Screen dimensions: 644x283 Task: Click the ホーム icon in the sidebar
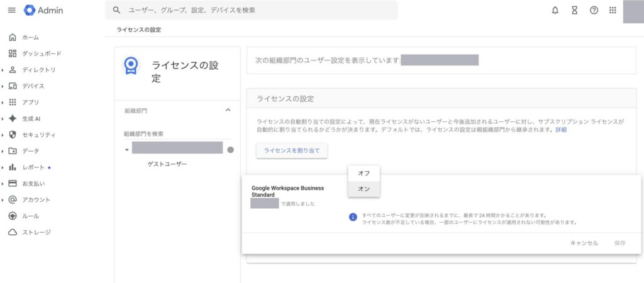[13, 37]
